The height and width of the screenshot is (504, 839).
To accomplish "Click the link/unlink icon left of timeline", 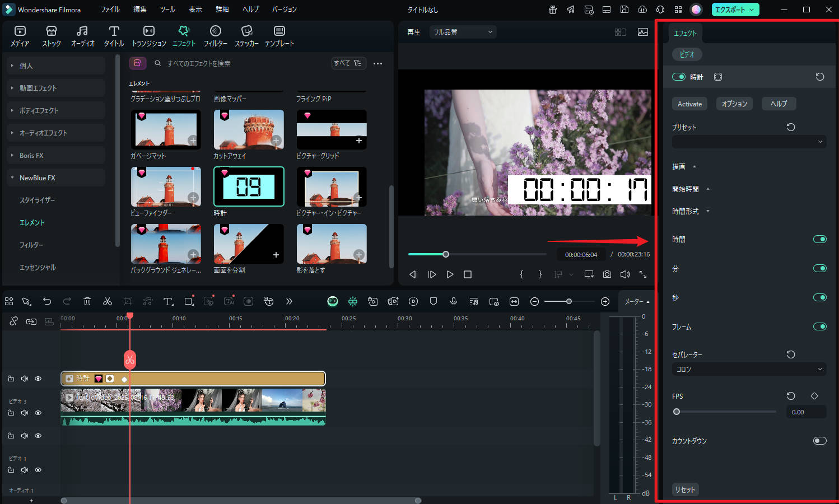I will [13, 321].
